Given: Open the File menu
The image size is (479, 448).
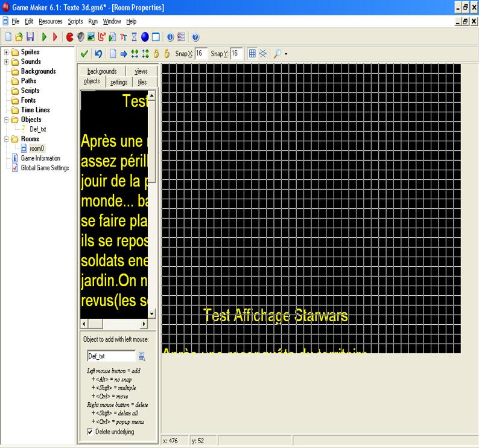Looking at the screenshot, I should [x=15, y=21].
